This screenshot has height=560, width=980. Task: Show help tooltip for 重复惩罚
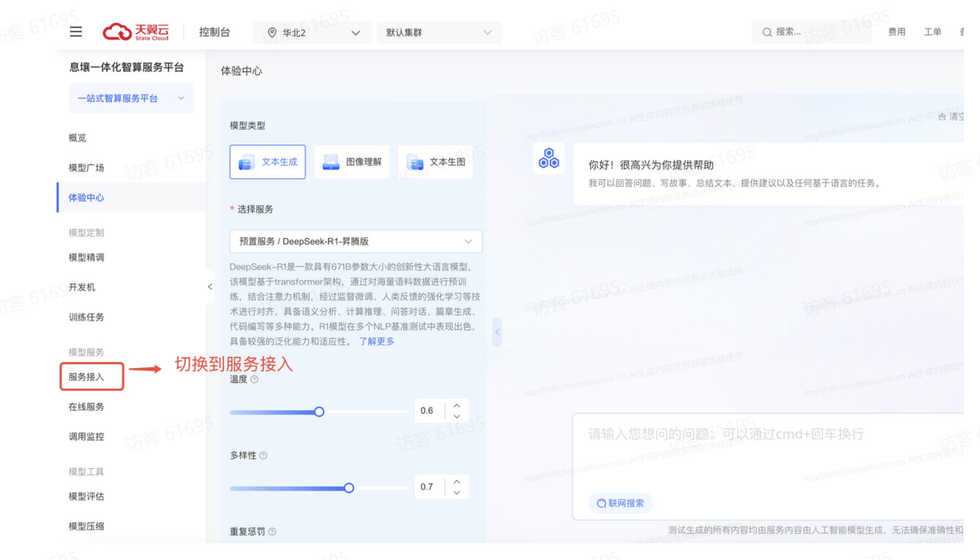[x=272, y=531]
